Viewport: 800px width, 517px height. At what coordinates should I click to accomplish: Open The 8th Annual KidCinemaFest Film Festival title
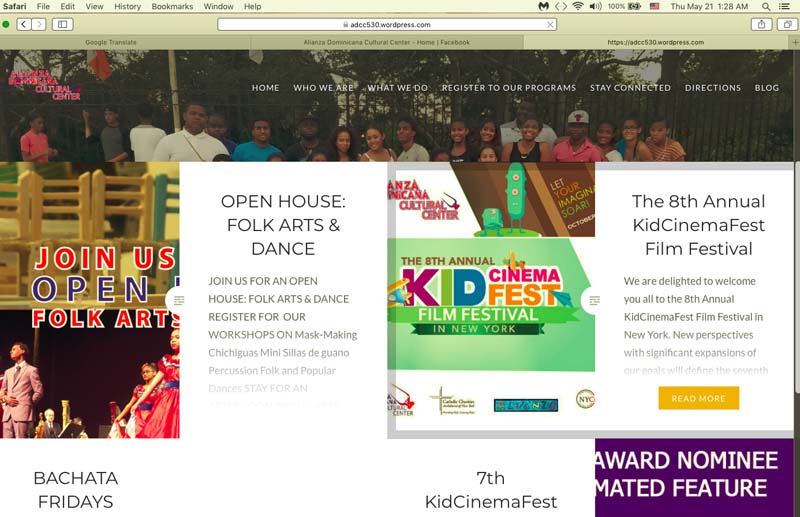click(x=698, y=225)
